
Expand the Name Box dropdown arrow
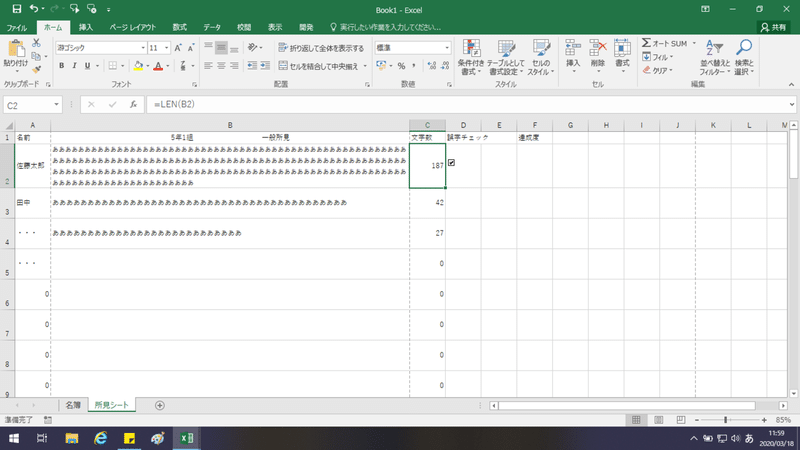[x=56, y=105]
